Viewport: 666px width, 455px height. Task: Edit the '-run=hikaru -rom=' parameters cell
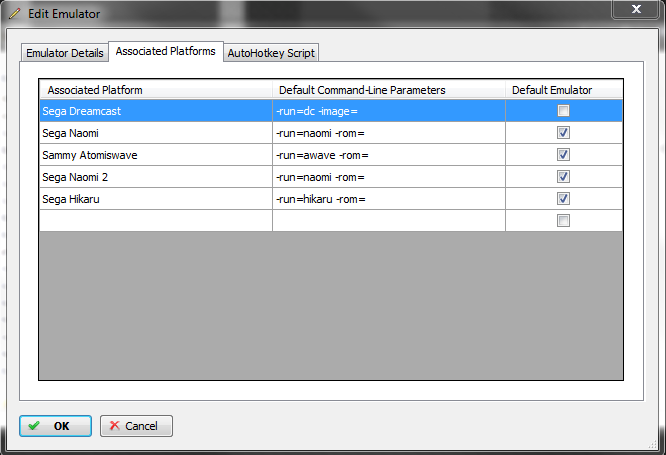pos(389,199)
